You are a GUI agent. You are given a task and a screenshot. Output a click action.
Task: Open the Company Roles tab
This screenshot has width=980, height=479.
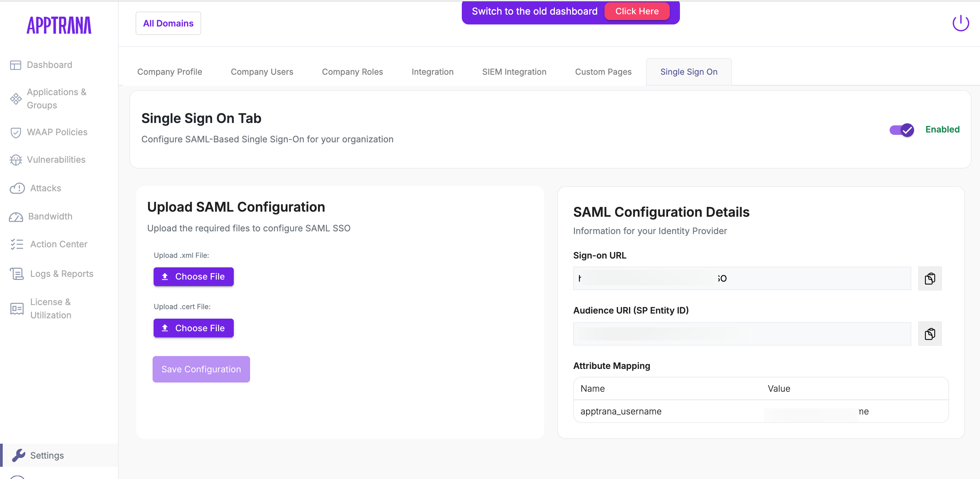coord(352,72)
